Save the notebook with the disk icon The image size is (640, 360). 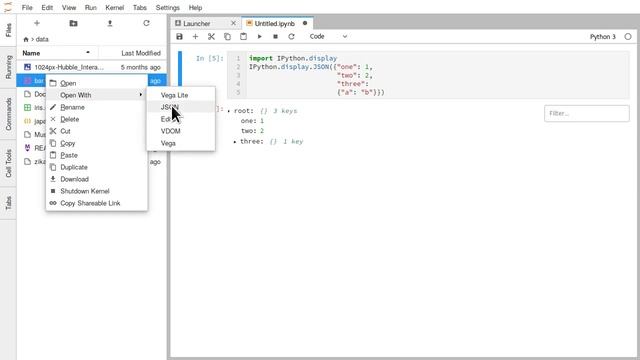click(x=179, y=36)
